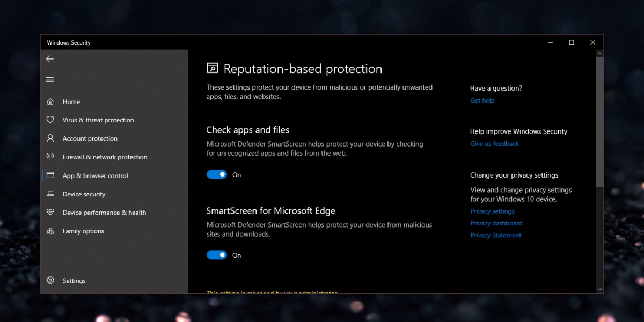Click the Get help link
Viewport: 644px width, 322px height.
click(482, 100)
